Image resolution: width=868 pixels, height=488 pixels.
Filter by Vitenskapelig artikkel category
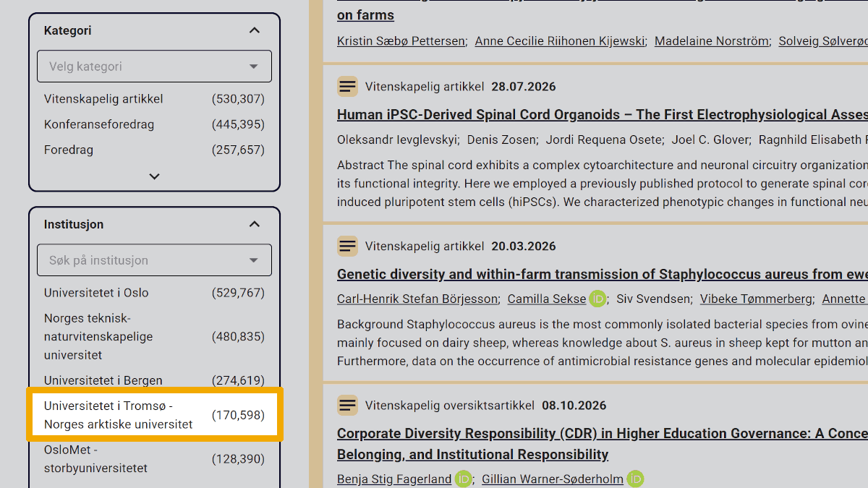154,99
